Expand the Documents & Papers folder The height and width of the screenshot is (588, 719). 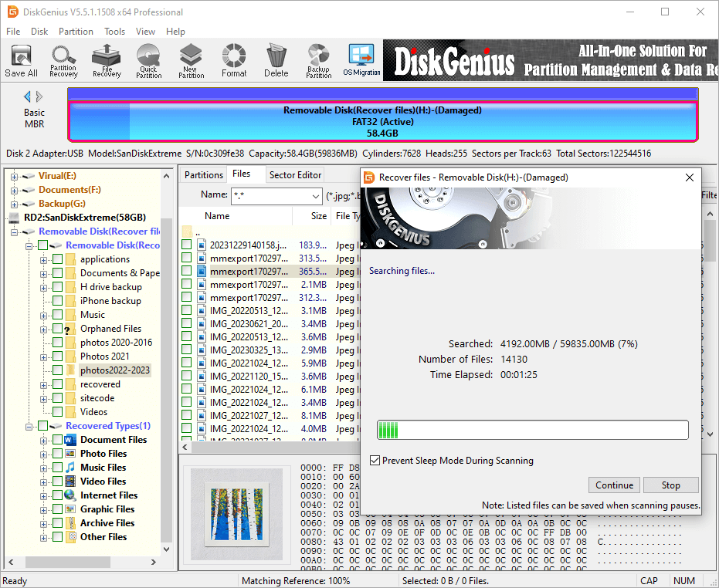coord(43,274)
